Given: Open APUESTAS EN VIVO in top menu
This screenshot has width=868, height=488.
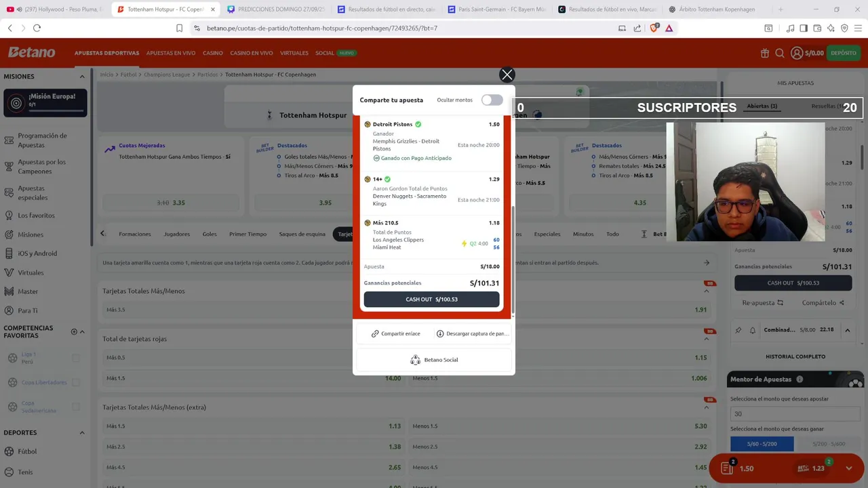Looking at the screenshot, I should tap(171, 53).
